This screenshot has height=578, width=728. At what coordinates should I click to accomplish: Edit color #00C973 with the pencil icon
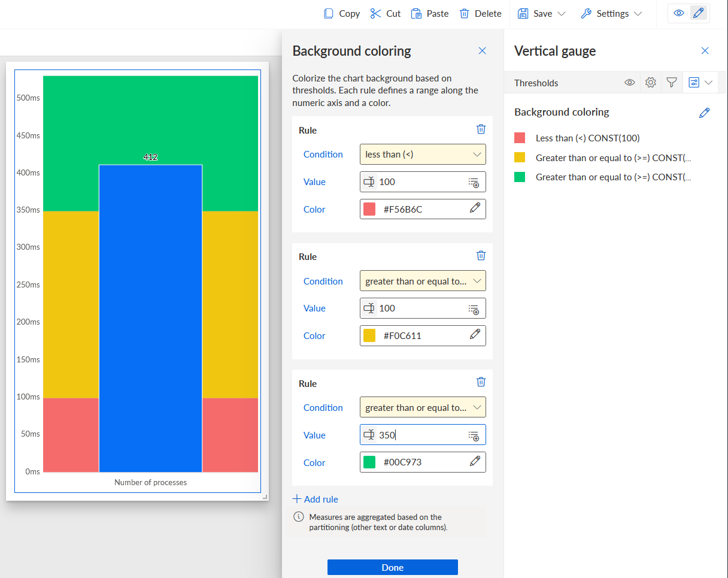click(475, 461)
